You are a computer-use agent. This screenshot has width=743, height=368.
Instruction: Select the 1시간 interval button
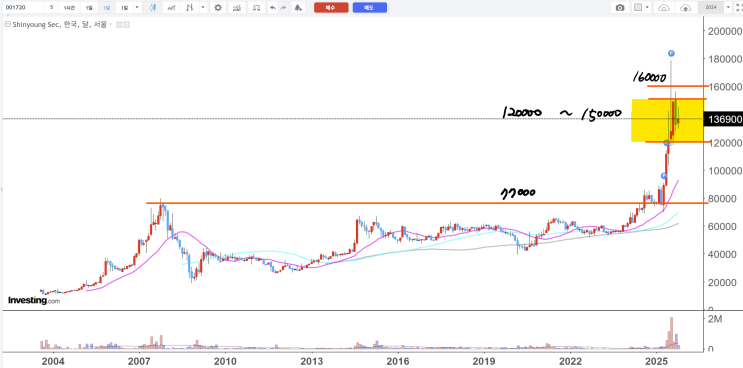[69, 8]
